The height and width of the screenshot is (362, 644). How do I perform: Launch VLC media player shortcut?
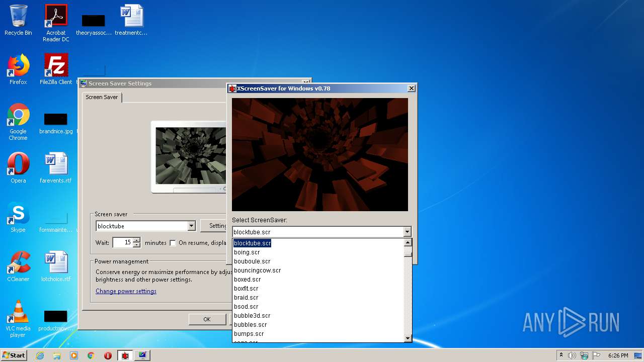tap(18, 319)
